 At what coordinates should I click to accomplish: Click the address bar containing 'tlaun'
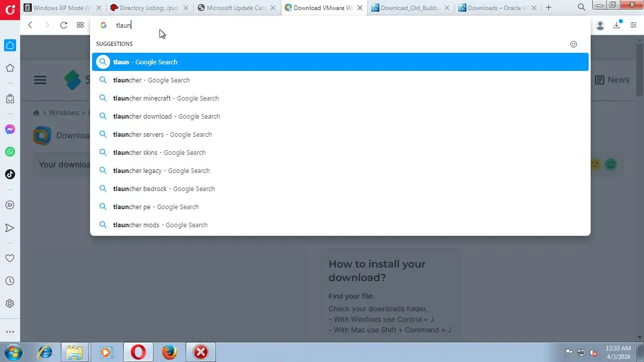point(340,25)
